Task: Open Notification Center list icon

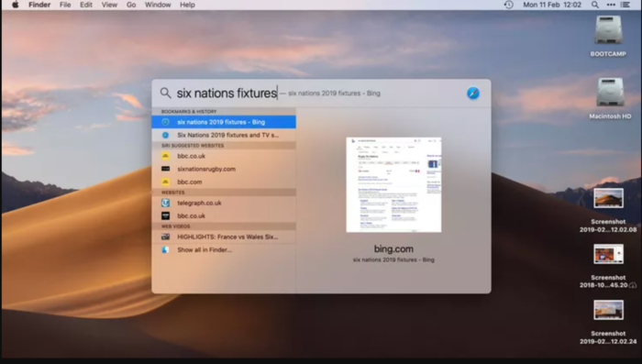Action: click(x=625, y=5)
